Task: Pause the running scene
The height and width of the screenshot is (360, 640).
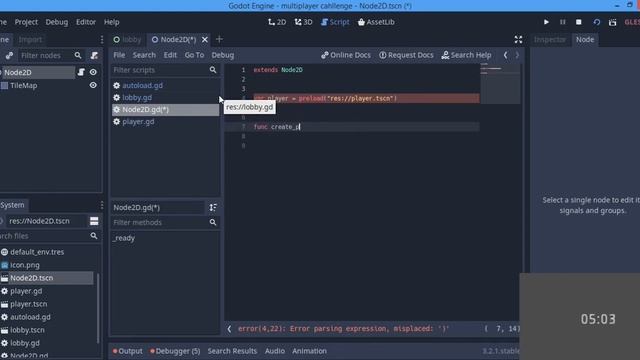Action: point(562,22)
